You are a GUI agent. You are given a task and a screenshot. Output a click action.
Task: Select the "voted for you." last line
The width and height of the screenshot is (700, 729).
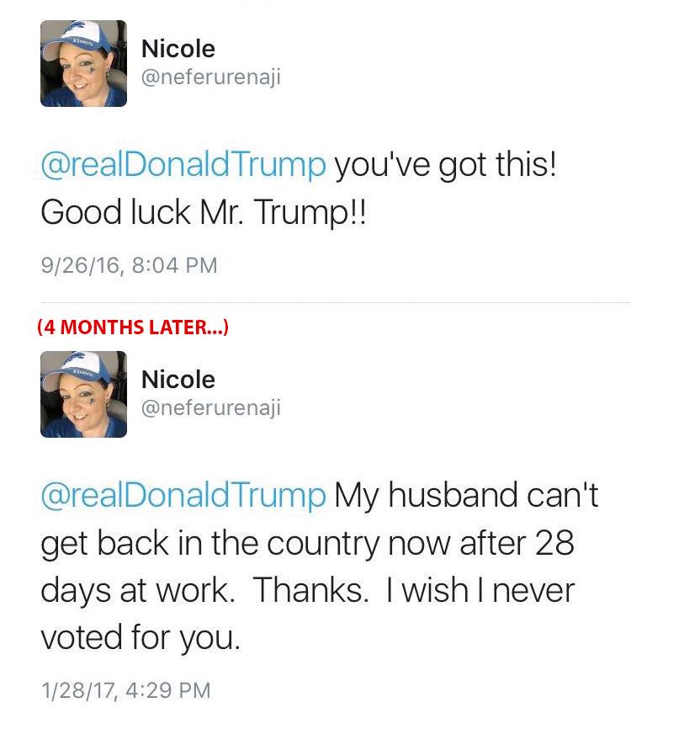(x=141, y=638)
